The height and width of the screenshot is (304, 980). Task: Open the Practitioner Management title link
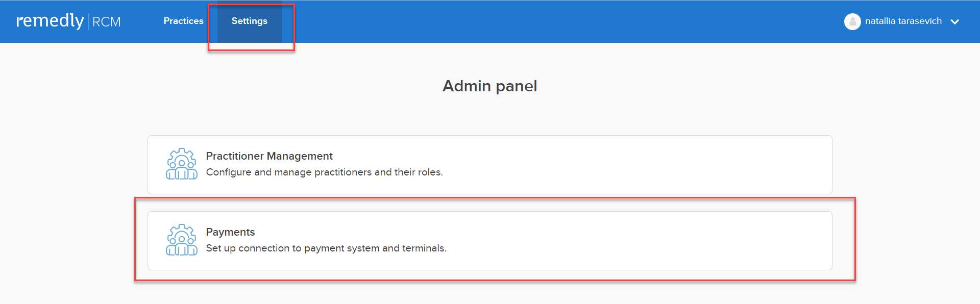point(269,156)
